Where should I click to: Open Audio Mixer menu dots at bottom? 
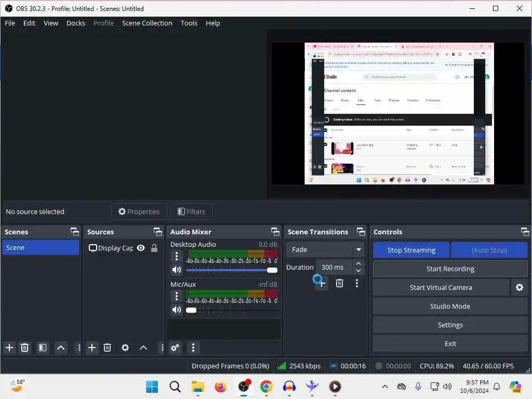pos(193,348)
